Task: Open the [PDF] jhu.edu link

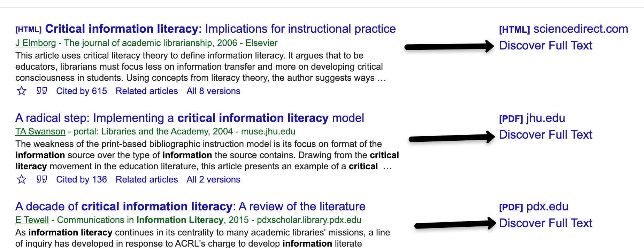Action: pos(532,118)
